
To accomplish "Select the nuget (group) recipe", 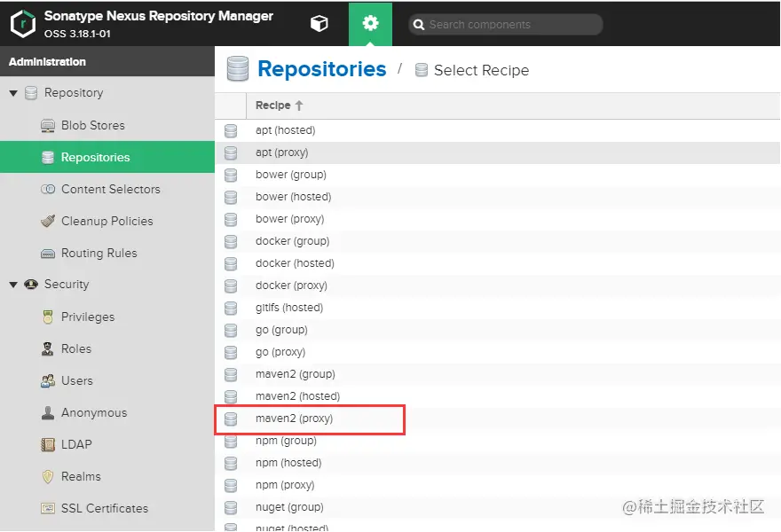I will pos(498,507).
